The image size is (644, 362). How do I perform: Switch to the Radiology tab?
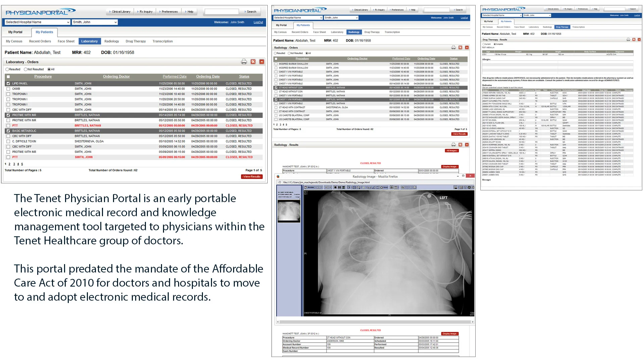click(x=111, y=41)
